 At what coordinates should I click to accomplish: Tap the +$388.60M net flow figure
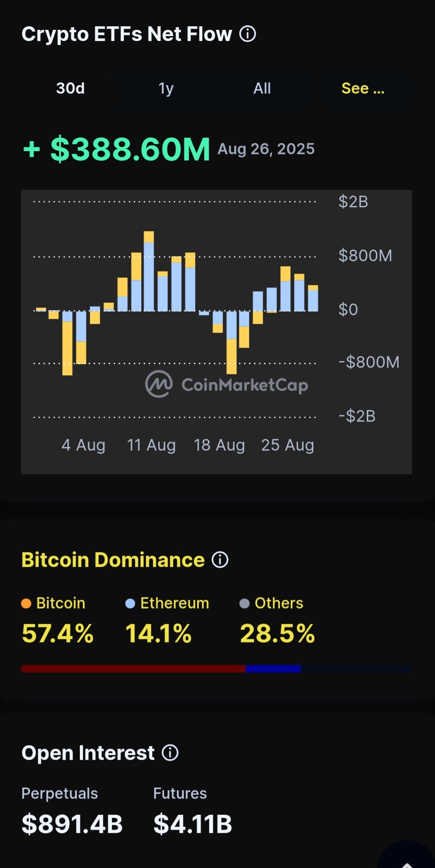116,149
